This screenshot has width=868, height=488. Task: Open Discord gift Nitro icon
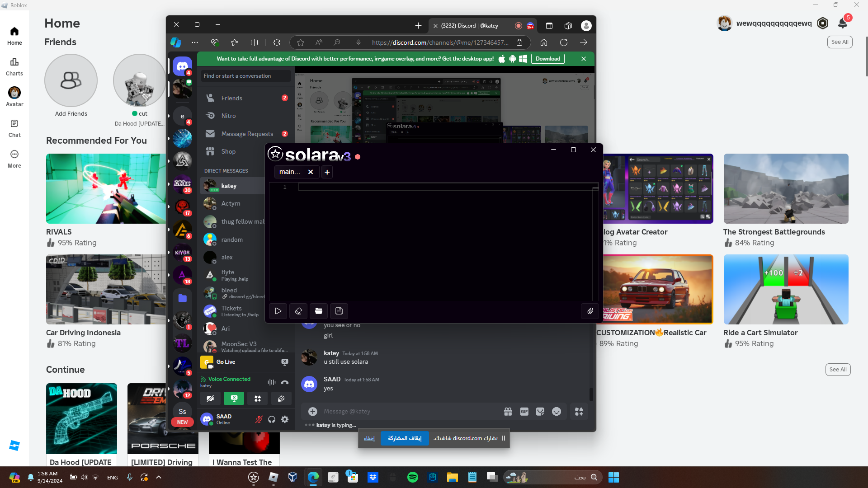[508, 412]
